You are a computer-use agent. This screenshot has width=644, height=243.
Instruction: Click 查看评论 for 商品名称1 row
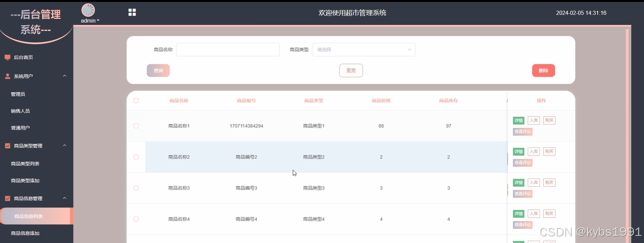coord(522,132)
